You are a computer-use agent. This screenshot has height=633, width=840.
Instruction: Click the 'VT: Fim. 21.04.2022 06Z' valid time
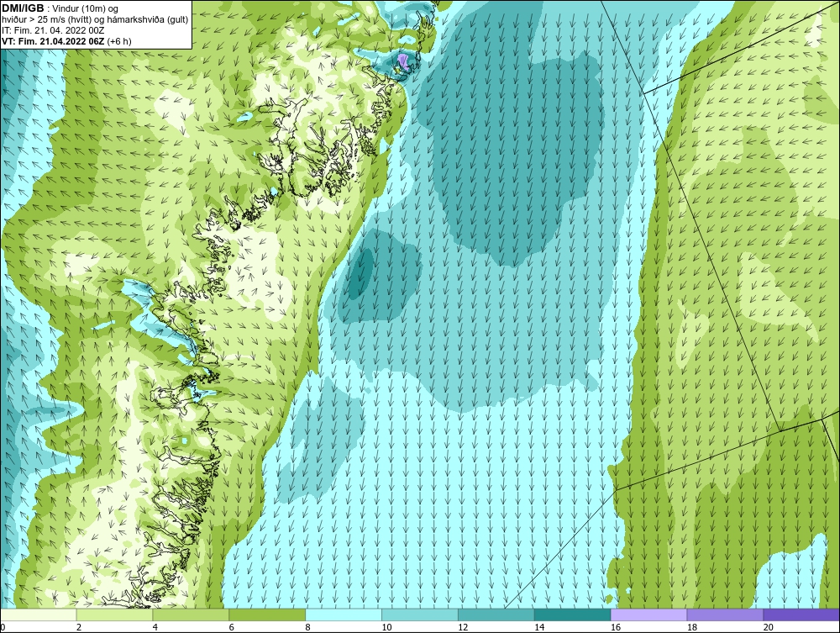tap(54, 41)
